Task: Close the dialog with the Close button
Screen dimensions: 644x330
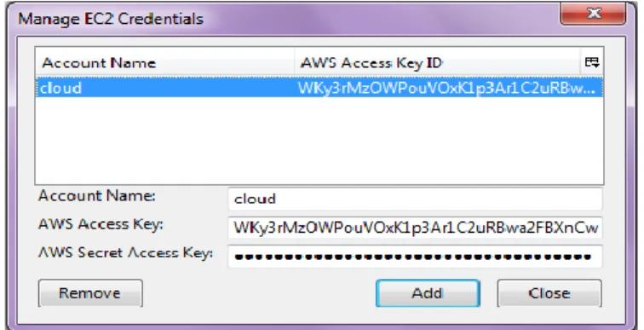Action: [549, 293]
